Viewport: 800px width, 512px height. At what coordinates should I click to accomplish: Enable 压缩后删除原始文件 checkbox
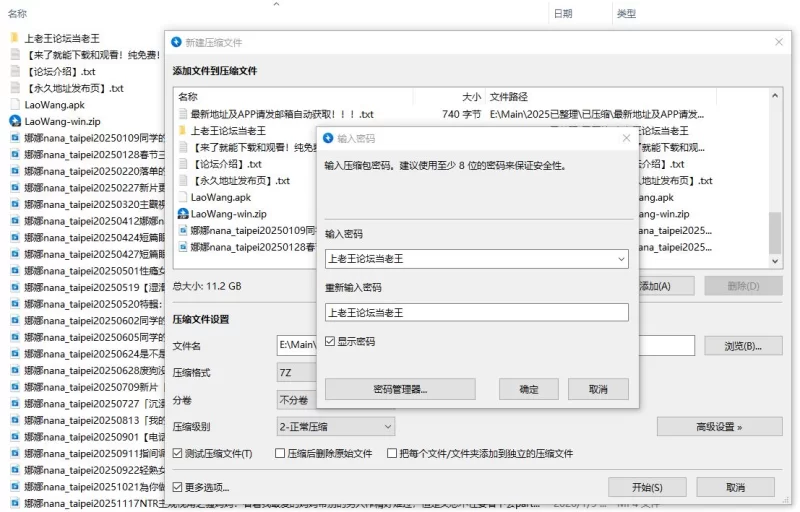point(280,453)
